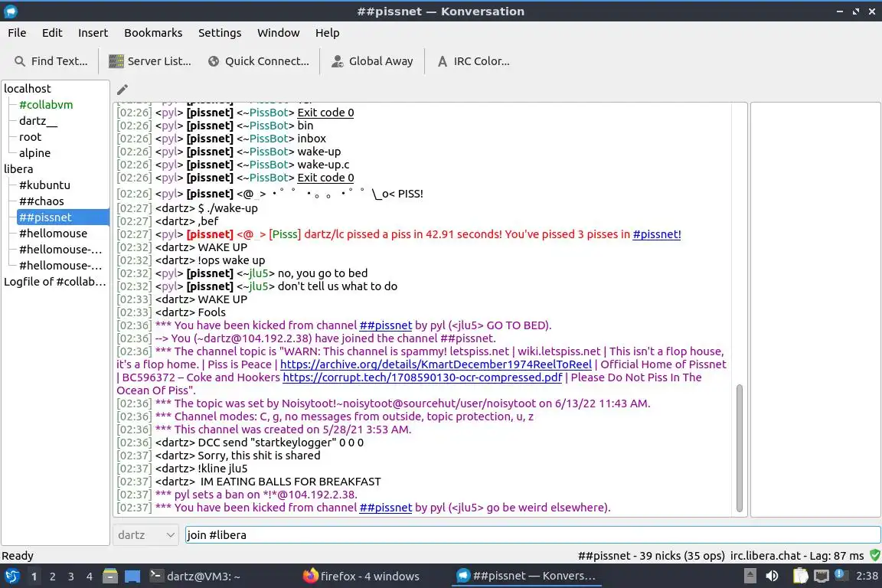Select the localhost server in the sidebar
The image size is (882, 588).
(28, 88)
